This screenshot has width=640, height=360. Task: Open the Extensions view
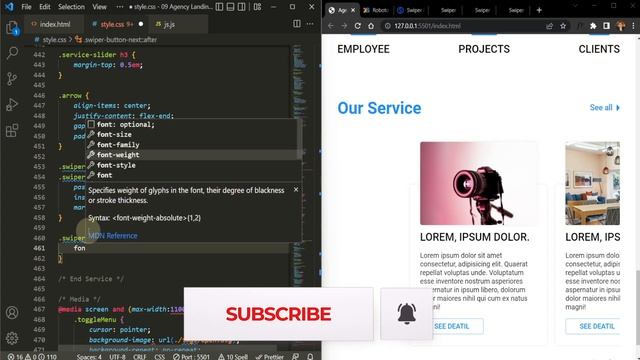coord(12,130)
